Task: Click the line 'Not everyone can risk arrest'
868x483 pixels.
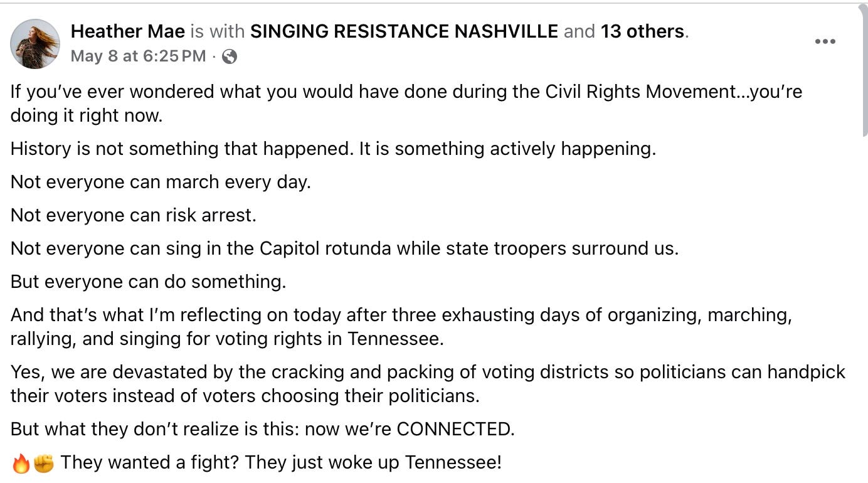Action: coord(134,215)
